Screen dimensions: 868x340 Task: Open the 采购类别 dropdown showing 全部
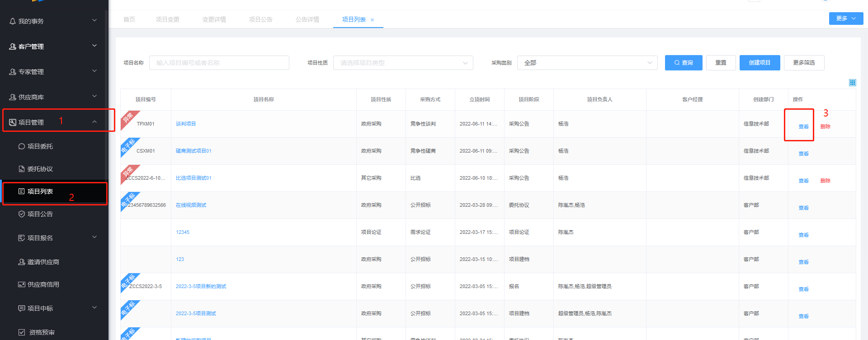[587, 63]
